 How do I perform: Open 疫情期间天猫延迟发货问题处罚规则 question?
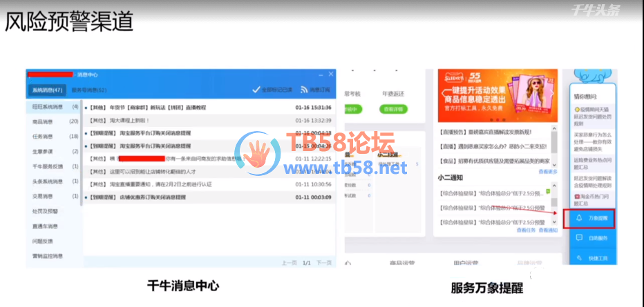(x=594, y=116)
